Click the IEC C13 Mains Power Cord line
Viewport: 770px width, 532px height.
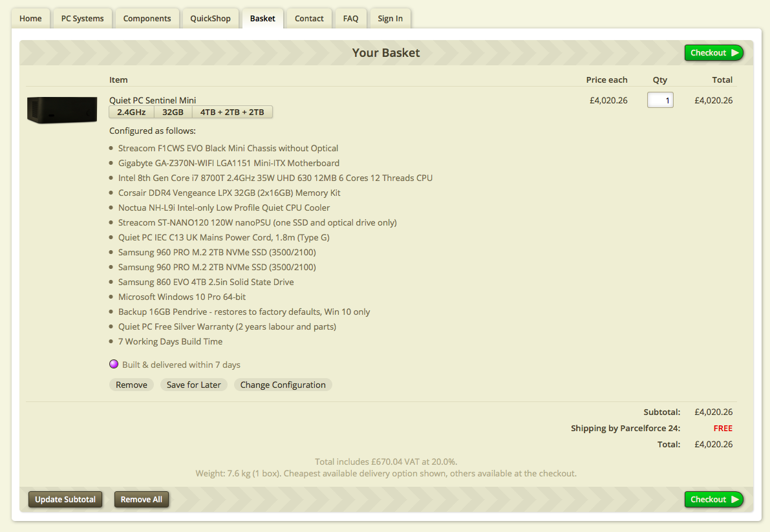click(x=224, y=237)
